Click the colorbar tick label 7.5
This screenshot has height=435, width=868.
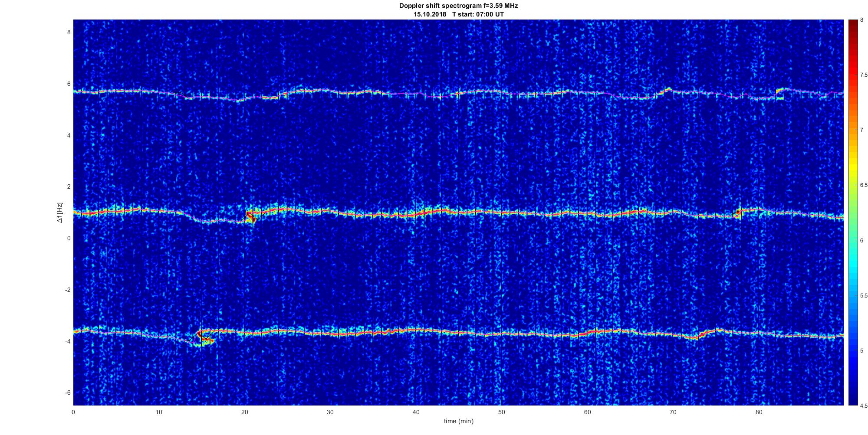[864, 75]
